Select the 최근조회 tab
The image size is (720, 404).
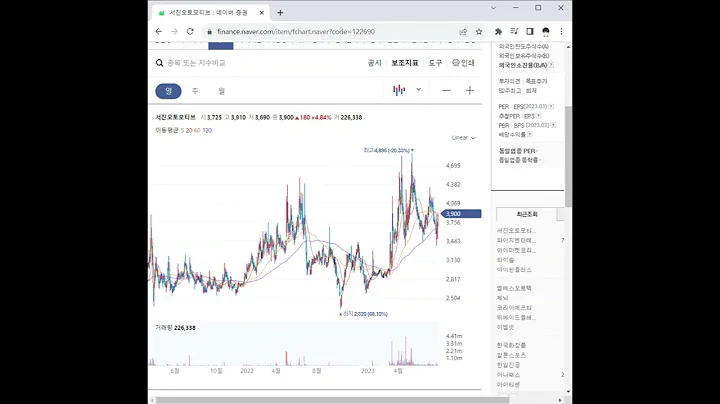coord(527,214)
